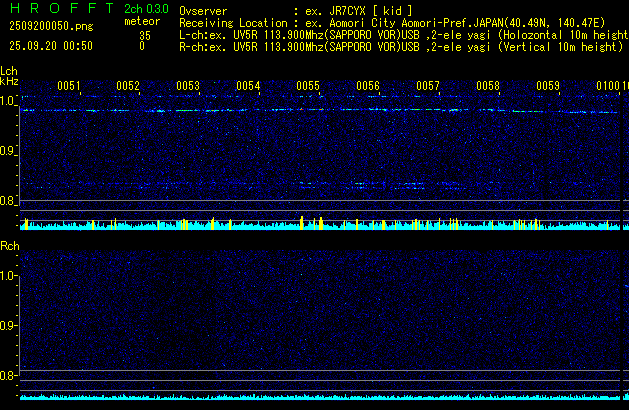Select the 25.09.20 00:50 timestamp
Screen dimensions: 629x410
point(50,46)
